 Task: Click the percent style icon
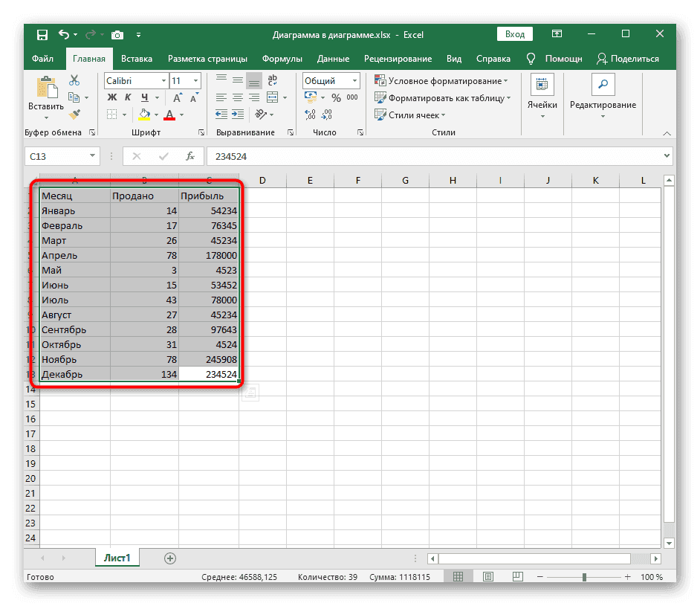pos(336,97)
